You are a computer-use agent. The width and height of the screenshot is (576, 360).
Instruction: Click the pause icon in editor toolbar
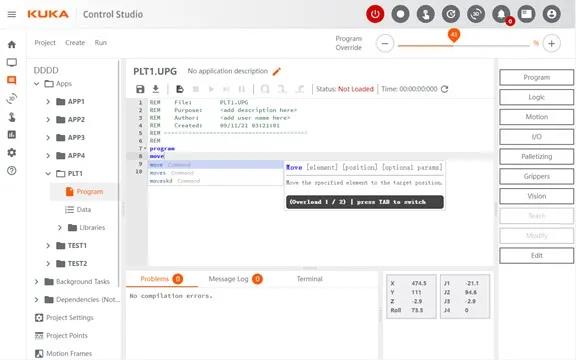pyautogui.click(x=242, y=89)
